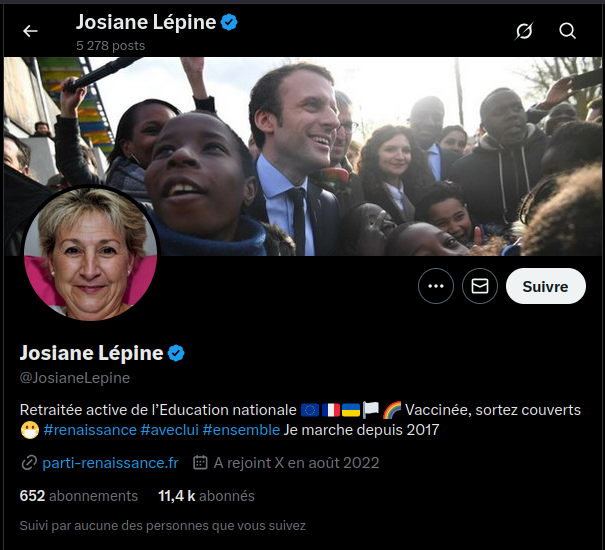View the crowd banner header image

coord(303,156)
